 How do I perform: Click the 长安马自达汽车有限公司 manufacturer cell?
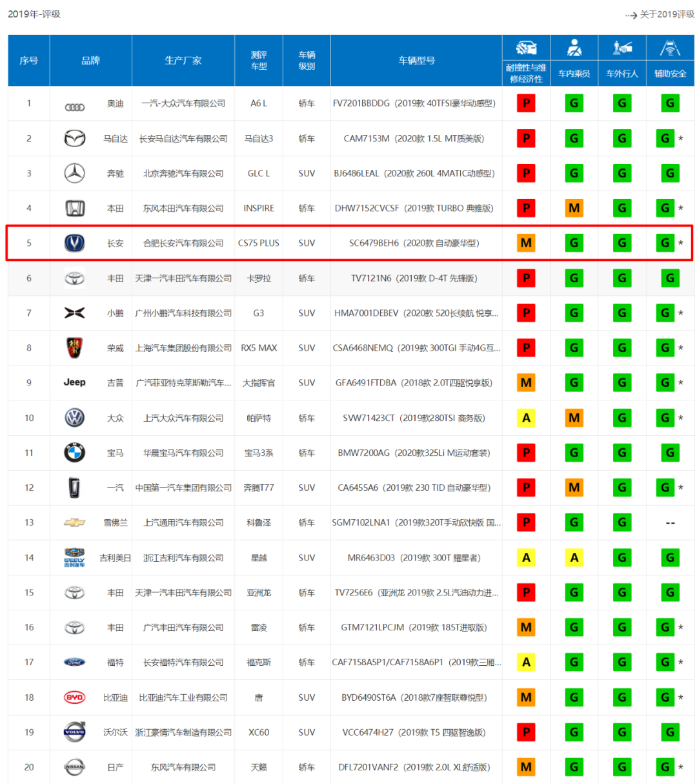coord(183,138)
